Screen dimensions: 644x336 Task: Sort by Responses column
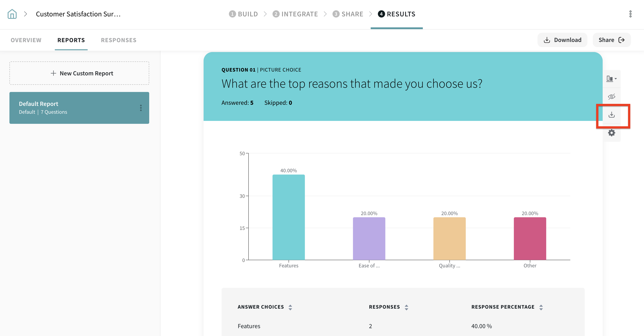pos(406,307)
